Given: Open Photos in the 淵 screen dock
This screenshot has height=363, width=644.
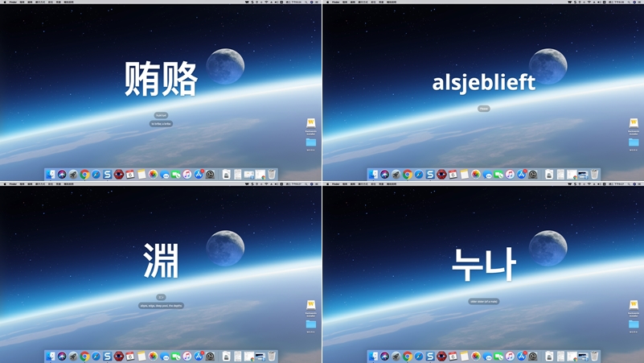Looking at the screenshot, I should (153, 356).
